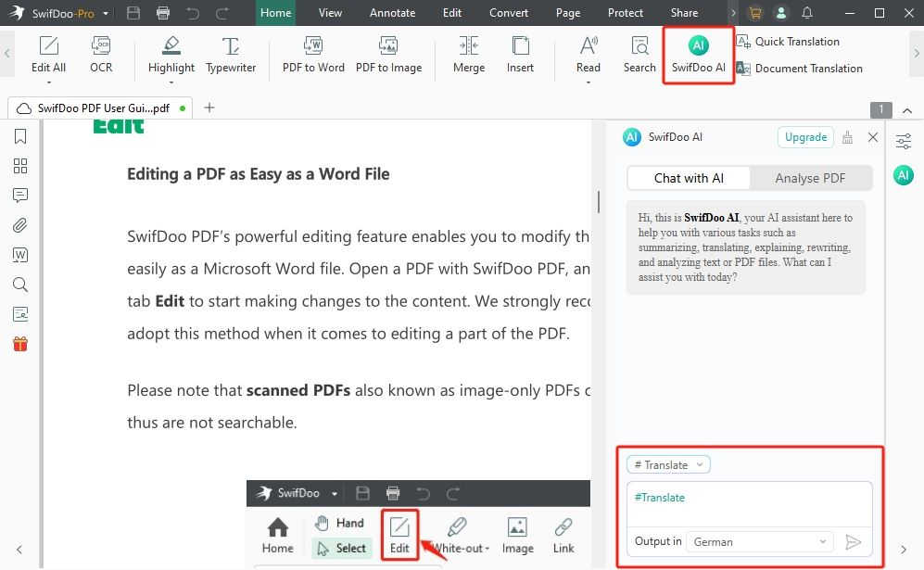Open the German output language dropdown
This screenshot has height=570, width=924.
tap(760, 541)
